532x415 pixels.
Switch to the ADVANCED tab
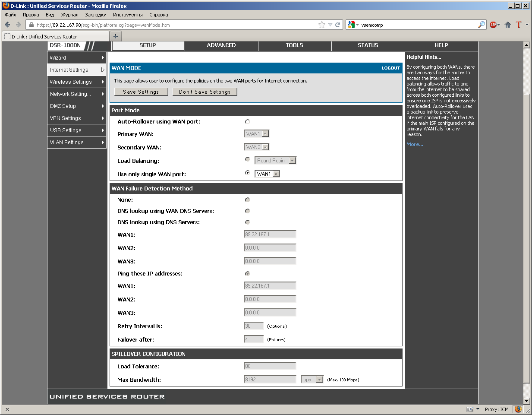coord(221,45)
